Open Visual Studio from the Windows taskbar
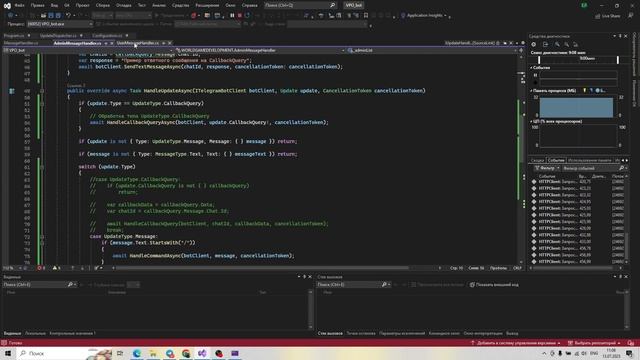The image size is (640, 360). click(x=202, y=353)
